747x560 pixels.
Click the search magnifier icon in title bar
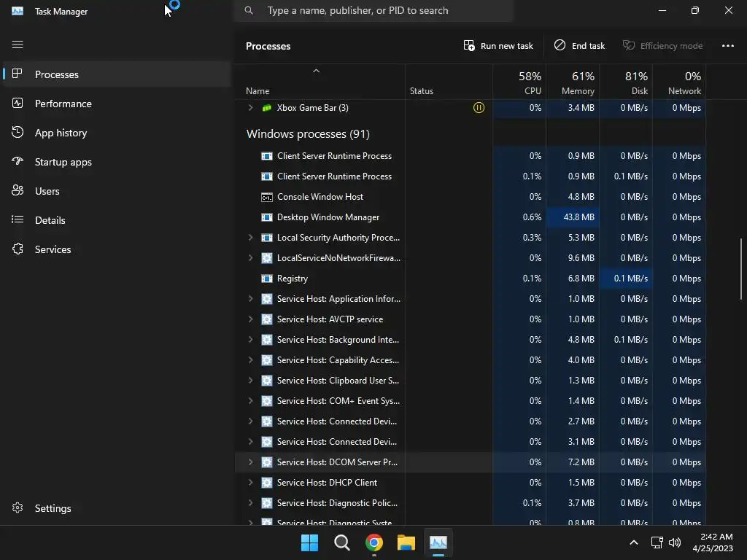tap(249, 10)
